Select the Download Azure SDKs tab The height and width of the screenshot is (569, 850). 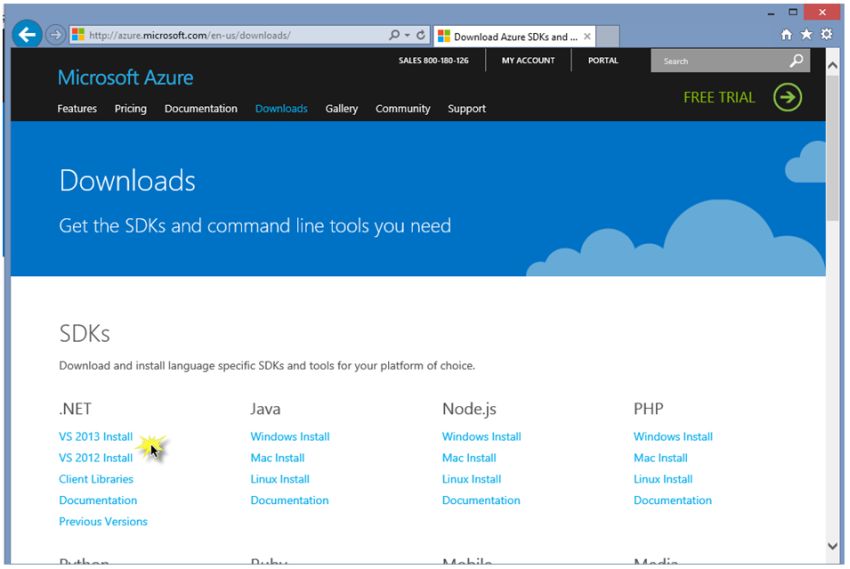(x=514, y=36)
